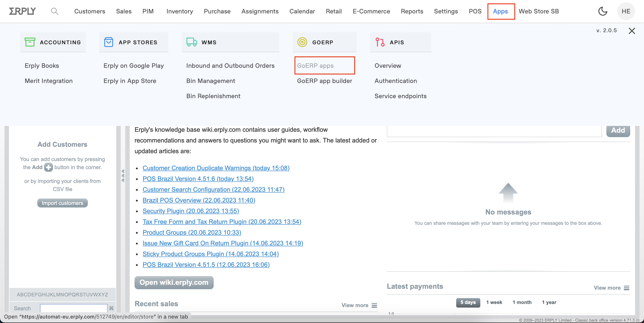
Task: Open Issue New Gift Card On Return Plugin
Action: pos(222,243)
